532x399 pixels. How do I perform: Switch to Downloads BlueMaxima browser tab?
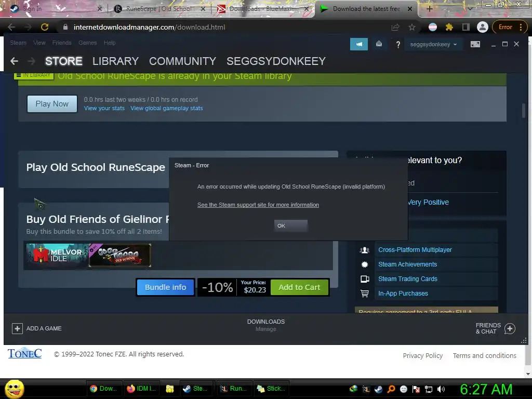pyautogui.click(x=263, y=9)
